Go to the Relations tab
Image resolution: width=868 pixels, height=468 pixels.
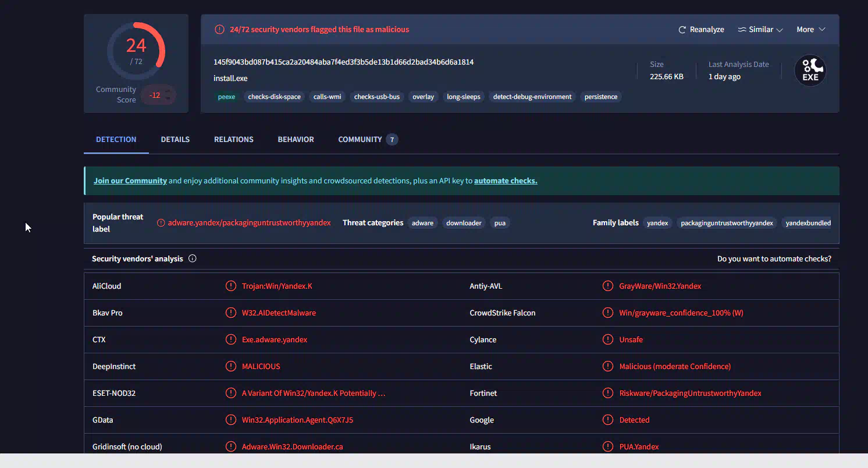[x=234, y=139]
